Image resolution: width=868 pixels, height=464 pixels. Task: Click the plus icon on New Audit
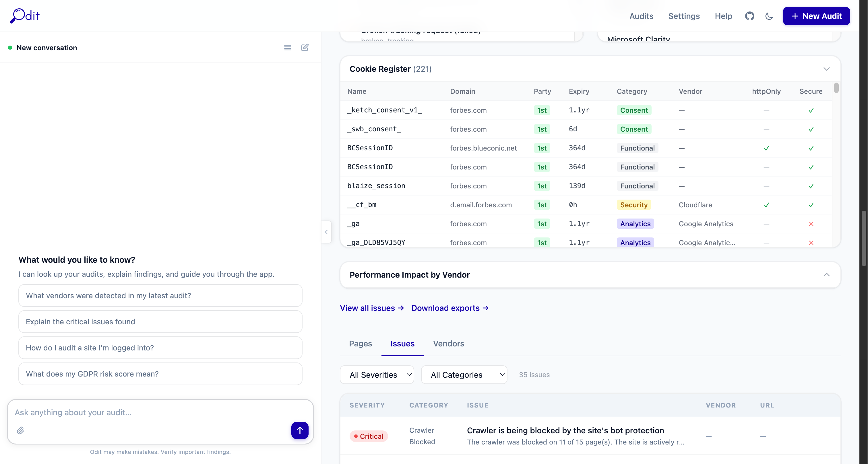click(x=795, y=16)
